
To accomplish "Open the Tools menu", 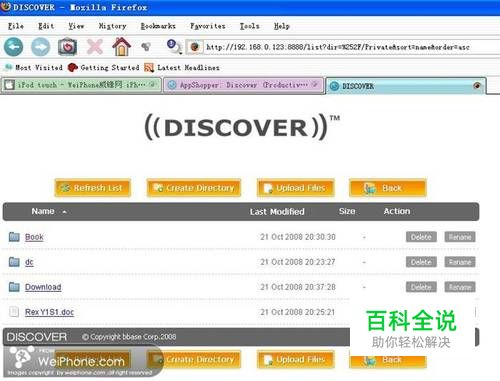I will 249,26.
